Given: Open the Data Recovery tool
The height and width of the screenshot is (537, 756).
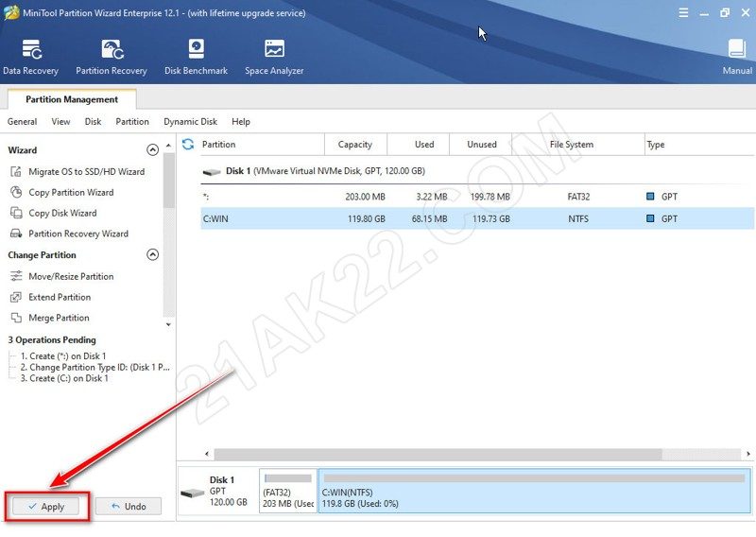Looking at the screenshot, I should 31,58.
